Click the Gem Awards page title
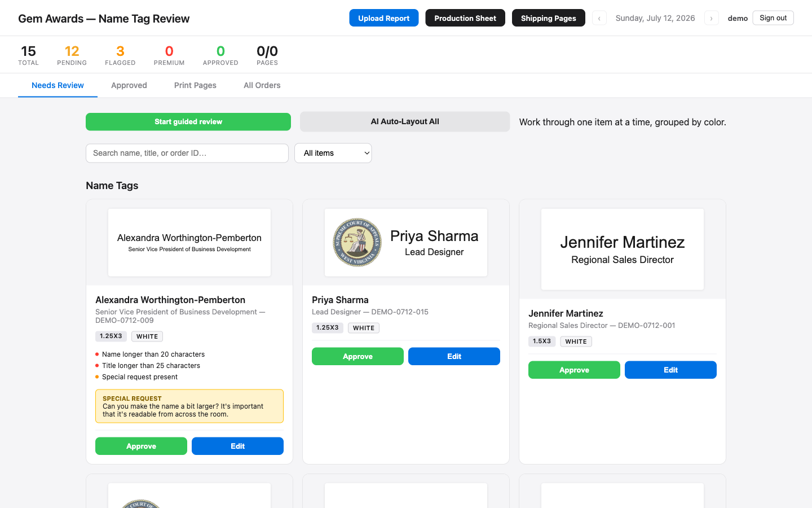Viewport: 812px width, 508px height. 104,19
